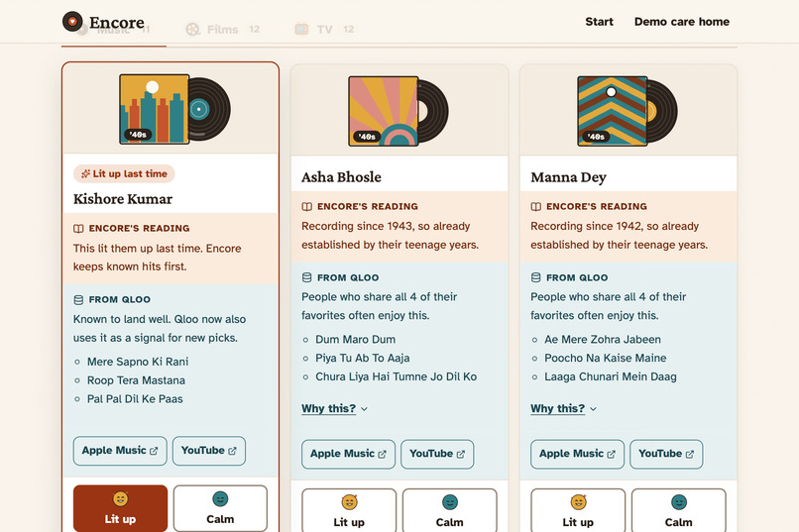Image resolution: width=799 pixels, height=532 pixels.
Task: Open Apple Music for Asha Bhosle
Action: pos(349,454)
